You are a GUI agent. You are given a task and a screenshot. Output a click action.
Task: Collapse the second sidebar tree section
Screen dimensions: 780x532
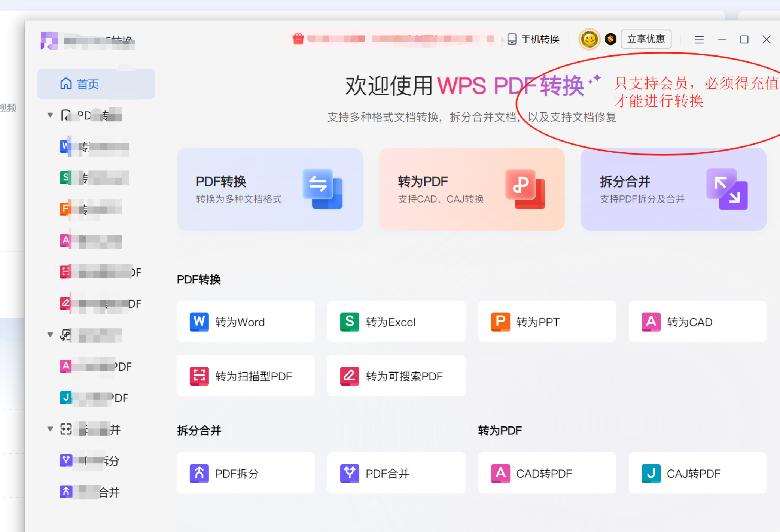tap(50, 335)
